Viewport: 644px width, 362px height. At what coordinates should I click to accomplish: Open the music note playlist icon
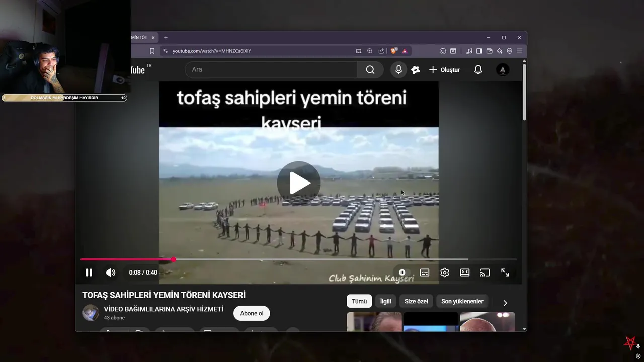469,51
